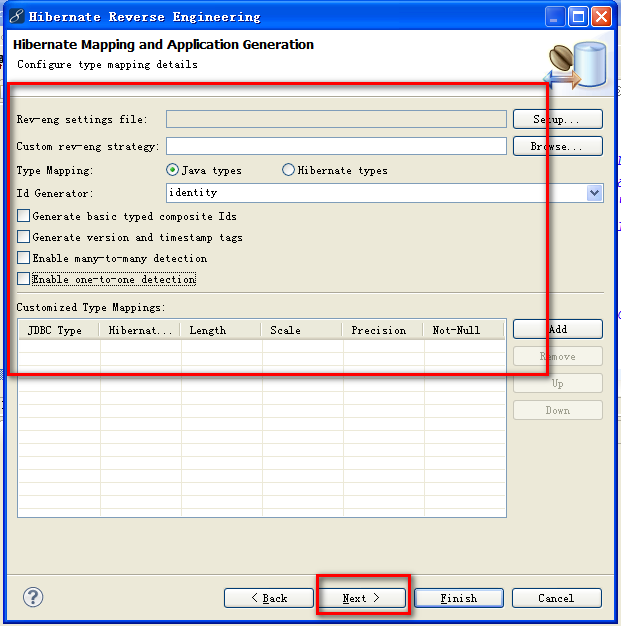The height and width of the screenshot is (626, 621).
Task: Maximize the Hibernate Reverse Engineering window
Action: click(x=578, y=17)
